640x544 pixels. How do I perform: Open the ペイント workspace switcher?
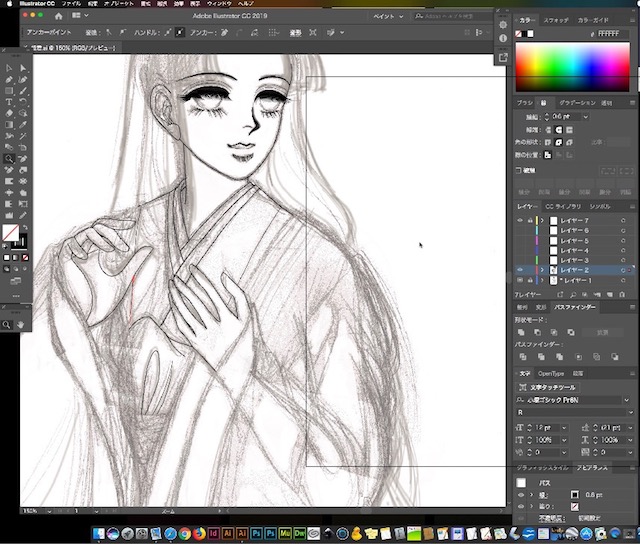[x=388, y=16]
